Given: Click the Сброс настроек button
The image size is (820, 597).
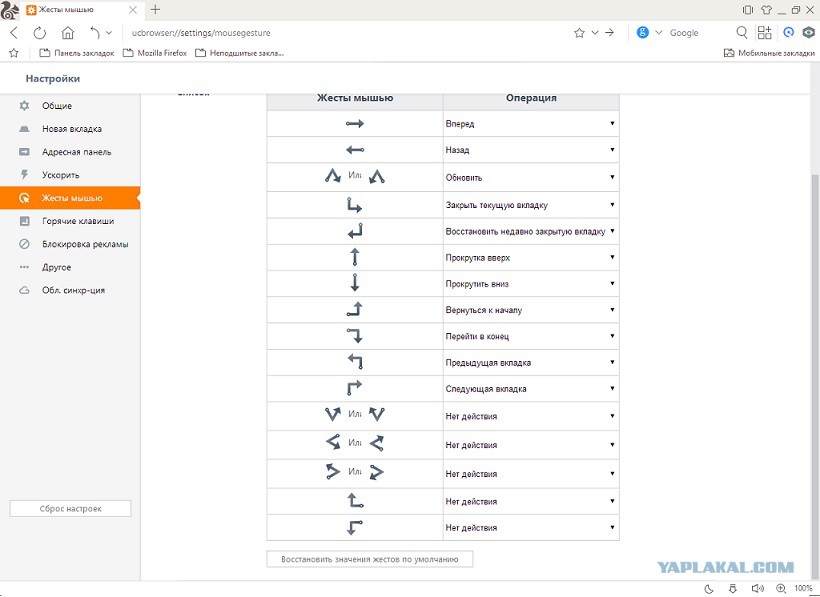Looking at the screenshot, I should 70,509.
